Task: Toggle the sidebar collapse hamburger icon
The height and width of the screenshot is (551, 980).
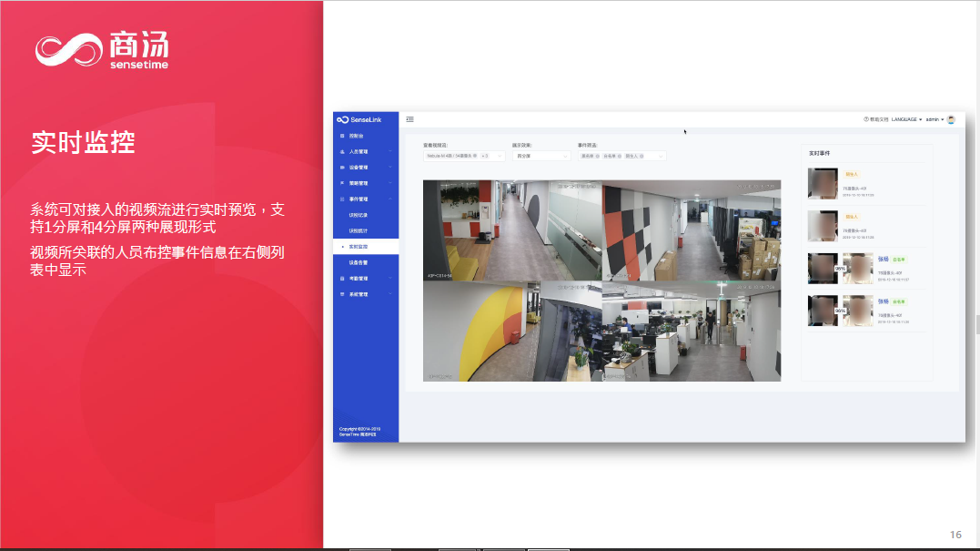Action: click(x=410, y=119)
